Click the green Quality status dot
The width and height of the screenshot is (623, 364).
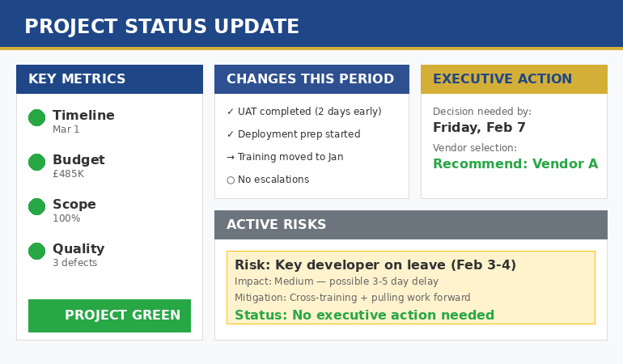click(x=36, y=252)
